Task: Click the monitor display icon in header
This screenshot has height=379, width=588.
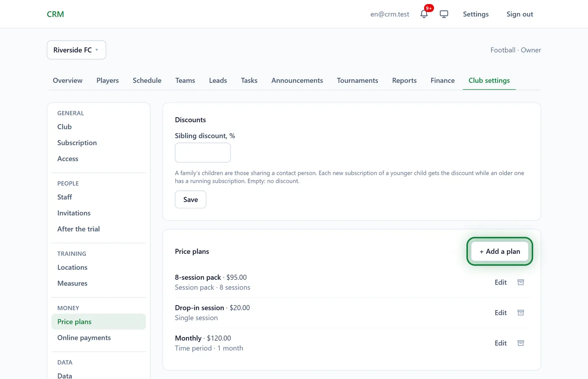Action: click(444, 14)
